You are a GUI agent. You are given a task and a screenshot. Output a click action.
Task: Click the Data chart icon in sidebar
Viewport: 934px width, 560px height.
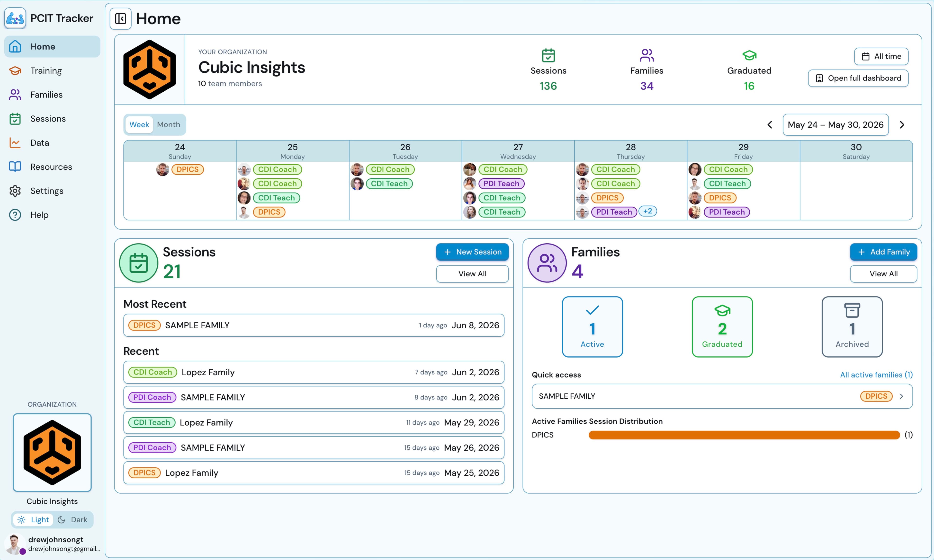click(x=15, y=143)
